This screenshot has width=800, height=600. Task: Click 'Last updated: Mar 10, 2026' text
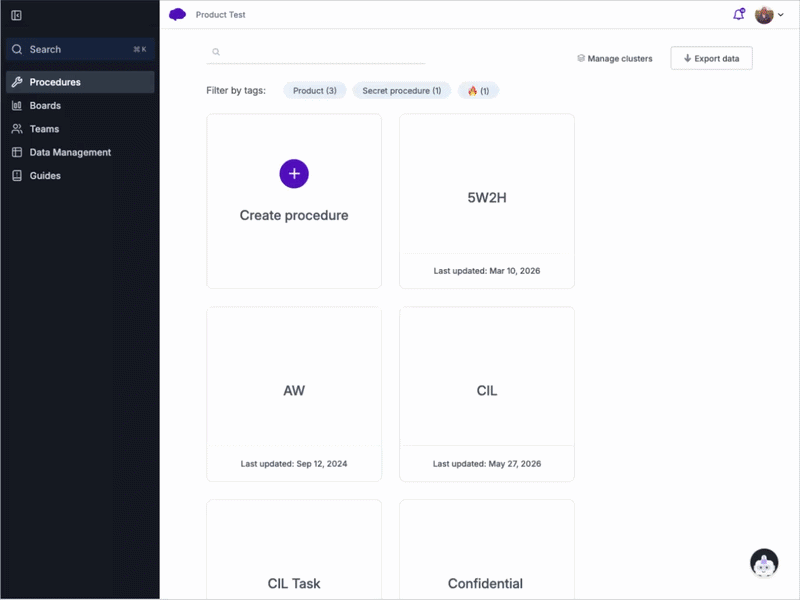tap(487, 271)
